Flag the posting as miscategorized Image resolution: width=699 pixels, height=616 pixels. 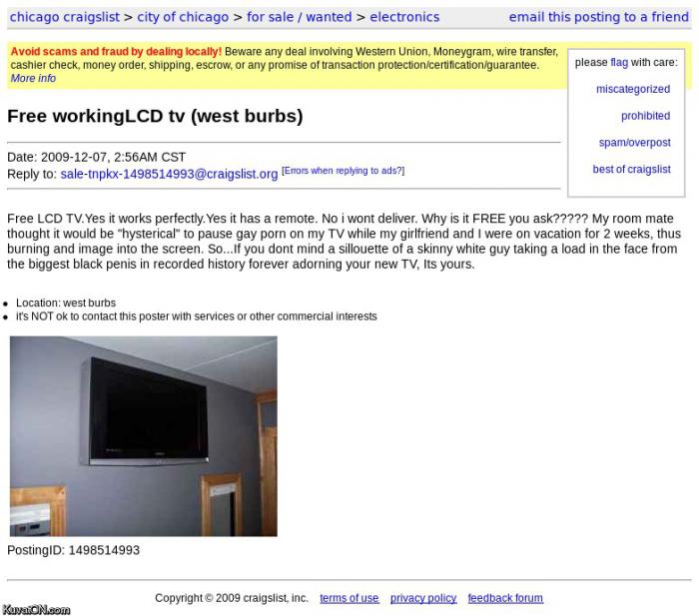(x=632, y=89)
